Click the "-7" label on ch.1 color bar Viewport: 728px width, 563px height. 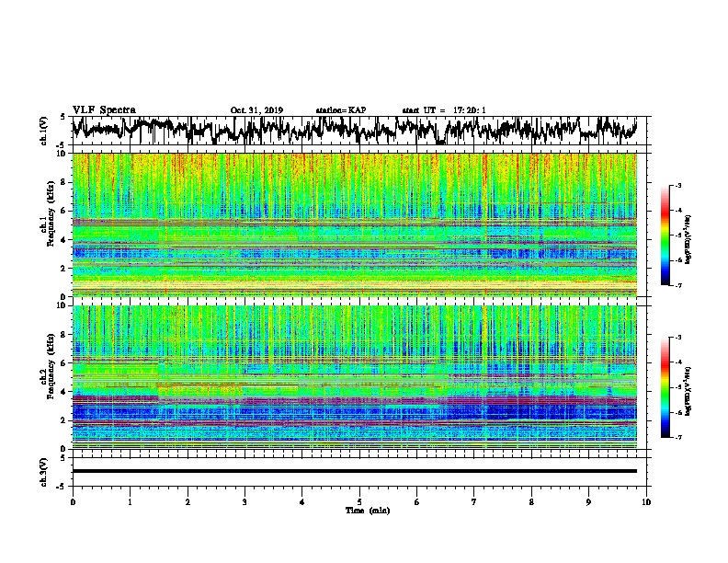678,285
